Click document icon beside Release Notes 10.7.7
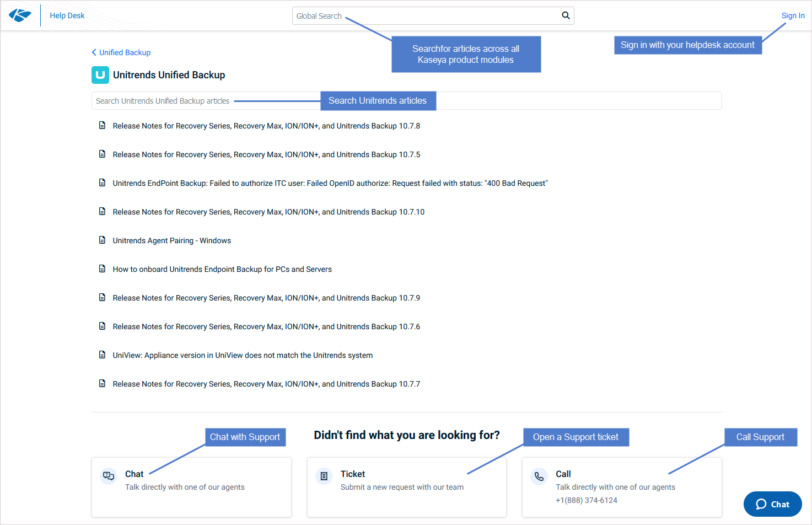 coord(102,383)
